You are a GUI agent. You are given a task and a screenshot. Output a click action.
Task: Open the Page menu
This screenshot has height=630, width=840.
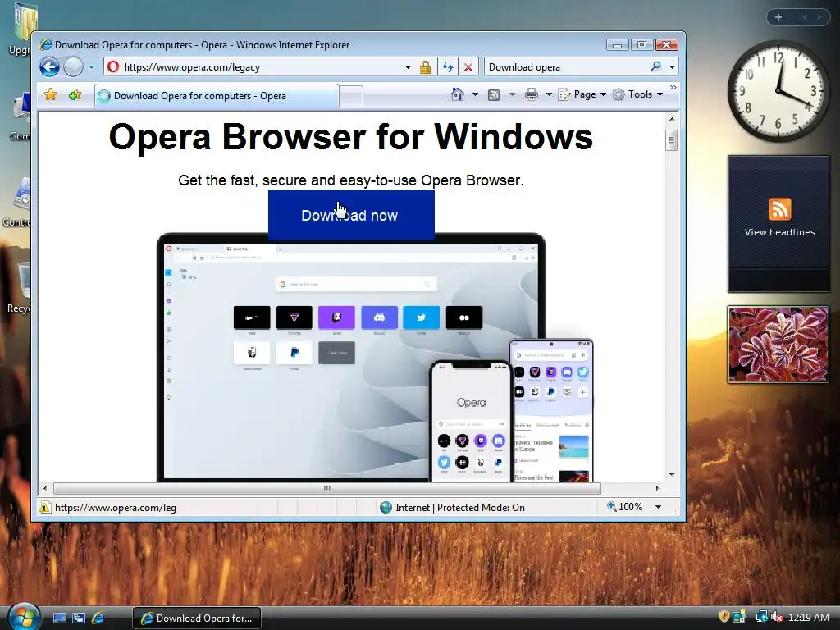tap(582, 94)
